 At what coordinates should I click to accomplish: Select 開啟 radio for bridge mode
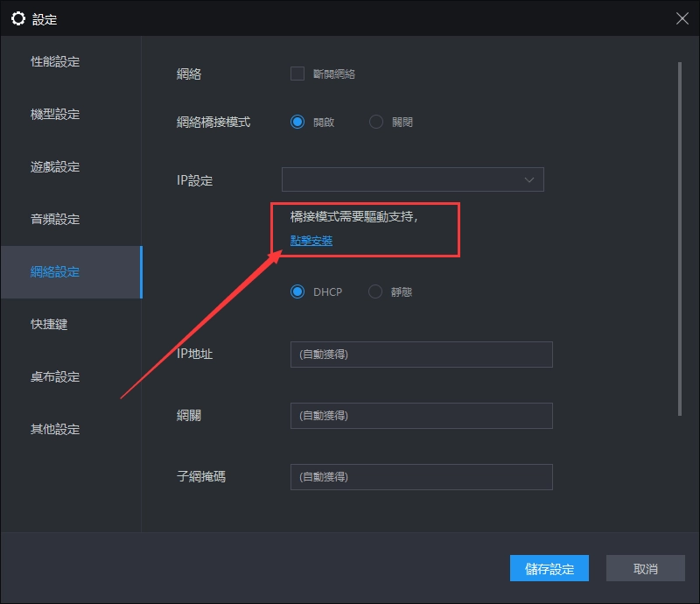297,122
